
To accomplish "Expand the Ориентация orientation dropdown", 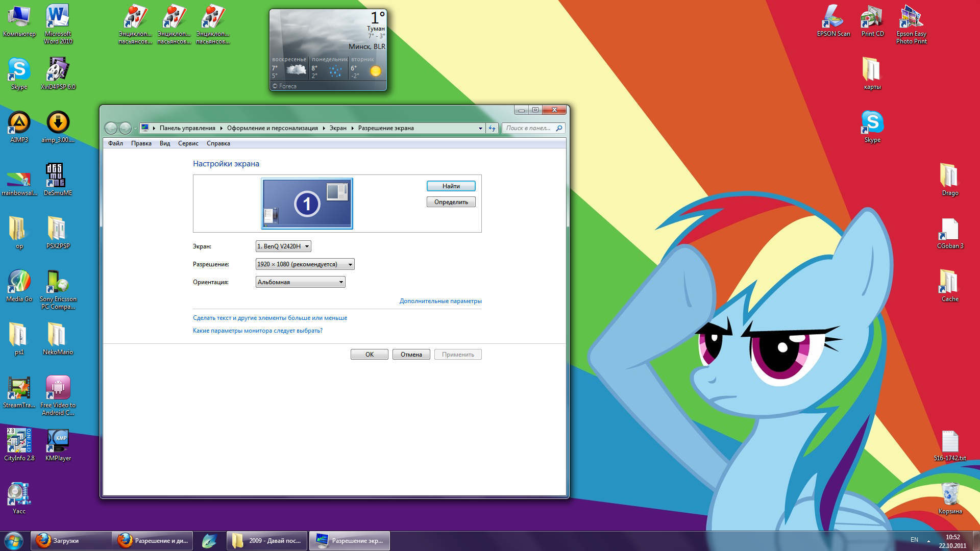I will pos(300,282).
